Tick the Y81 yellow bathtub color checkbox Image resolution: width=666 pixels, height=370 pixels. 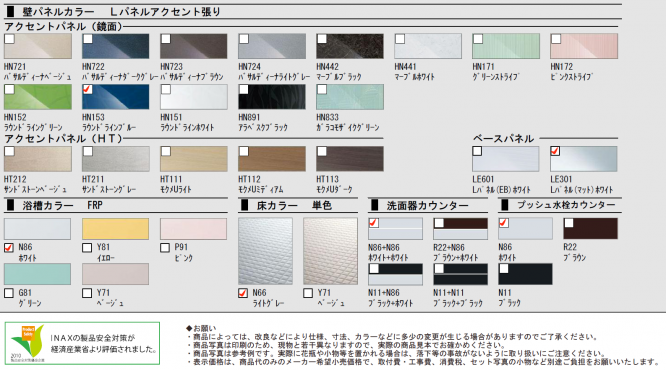point(87,248)
